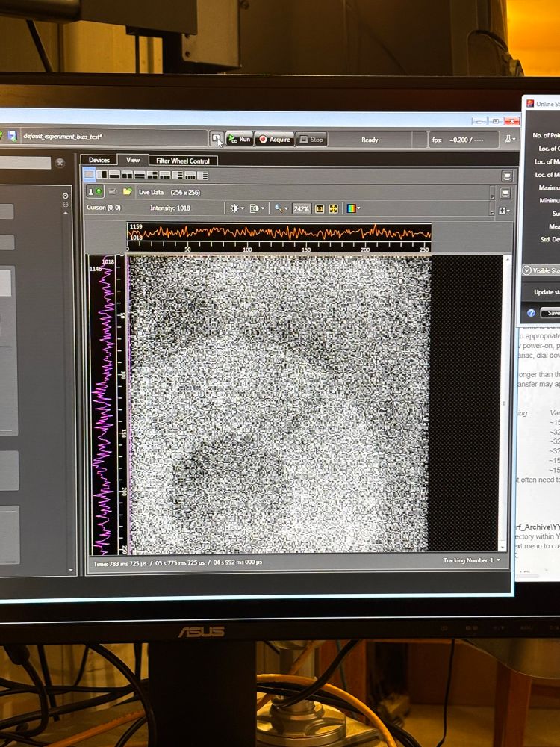Expand all with the down chevron circle
Image resolution: width=560 pixels, height=747 pixels.
pyautogui.click(x=65, y=205)
